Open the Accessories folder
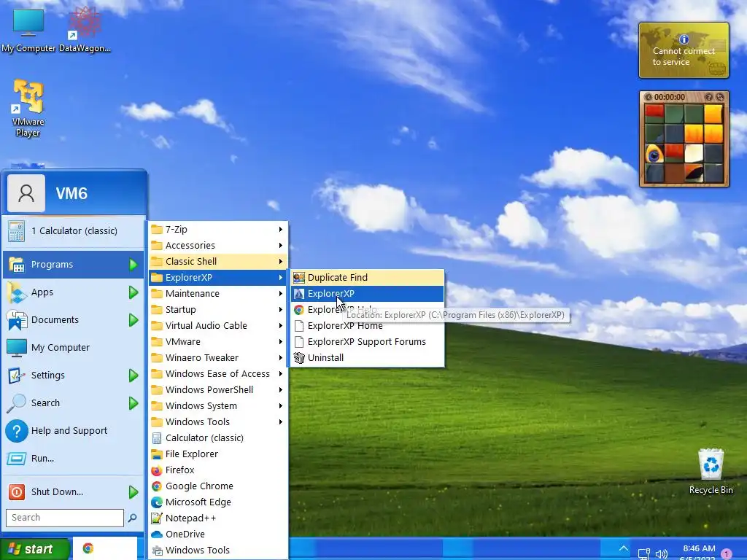The image size is (747, 560). (219, 245)
